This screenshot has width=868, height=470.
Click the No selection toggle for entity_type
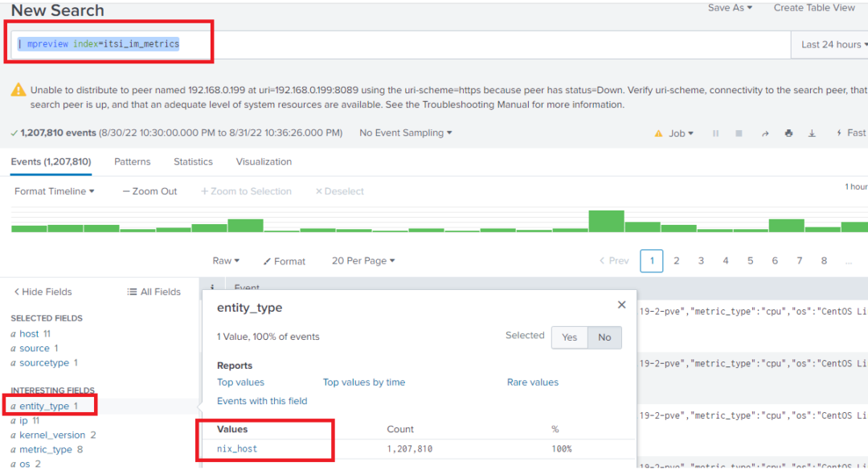coord(604,337)
